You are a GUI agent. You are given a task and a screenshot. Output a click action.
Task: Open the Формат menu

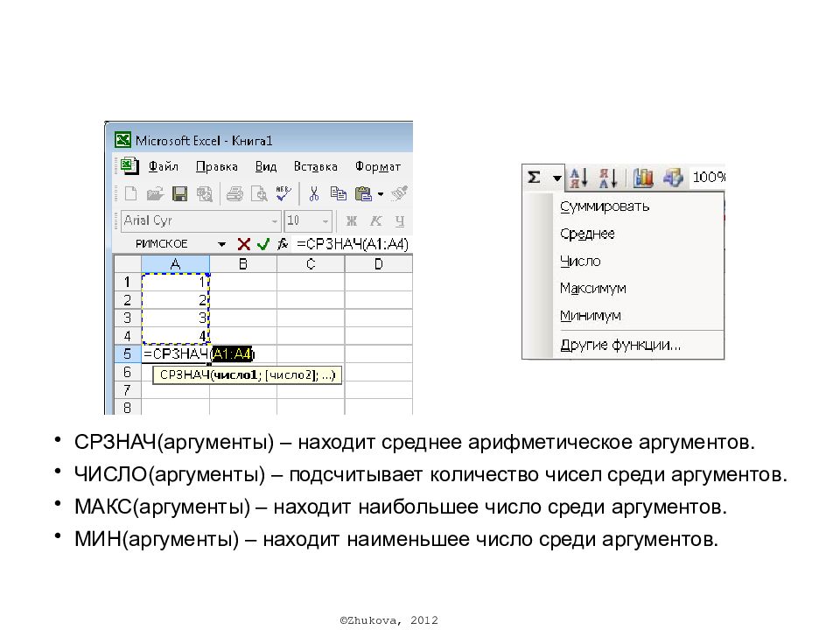tap(378, 166)
